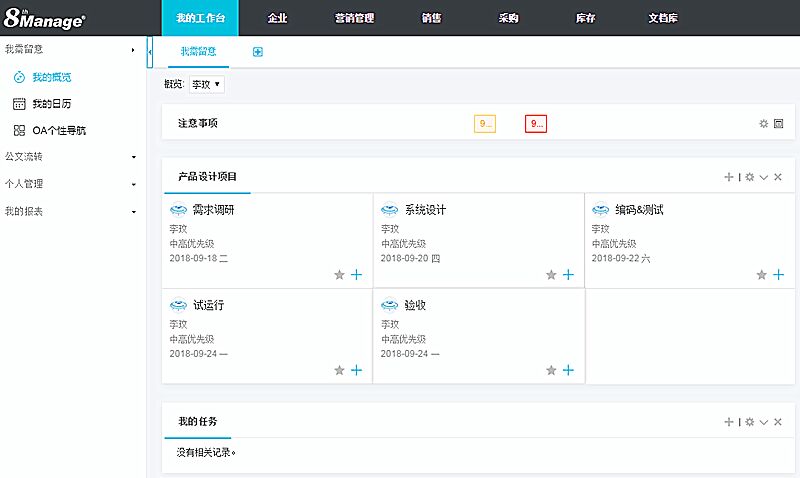
Task: Click the add-tab plus icon beside 我需留意
Action: click(x=258, y=51)
